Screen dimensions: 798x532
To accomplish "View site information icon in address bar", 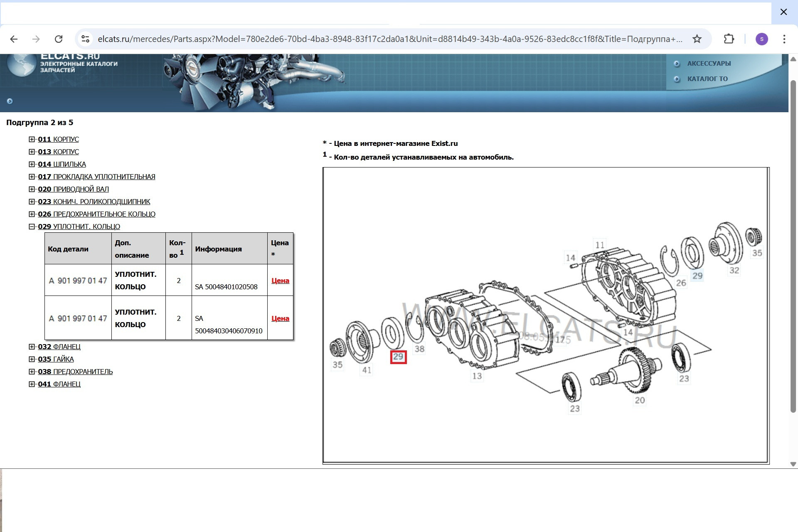I will pyautogui.click(x=85, y=39).
